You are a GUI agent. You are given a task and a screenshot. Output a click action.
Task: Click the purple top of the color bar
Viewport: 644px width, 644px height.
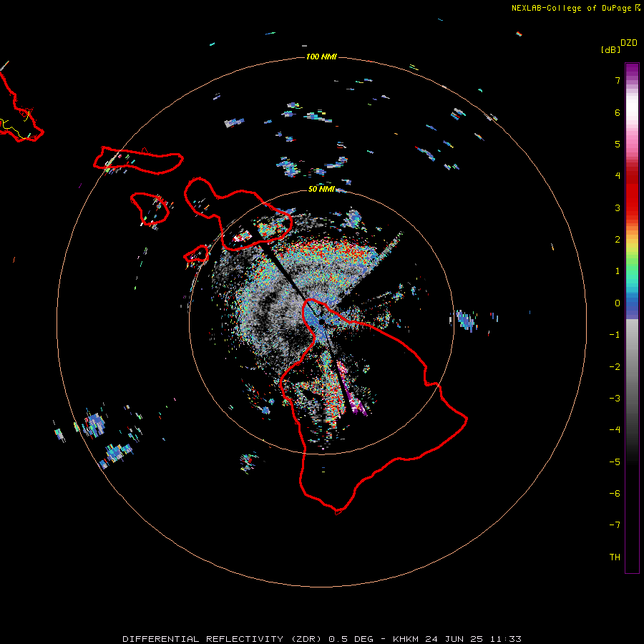point(632,69)
